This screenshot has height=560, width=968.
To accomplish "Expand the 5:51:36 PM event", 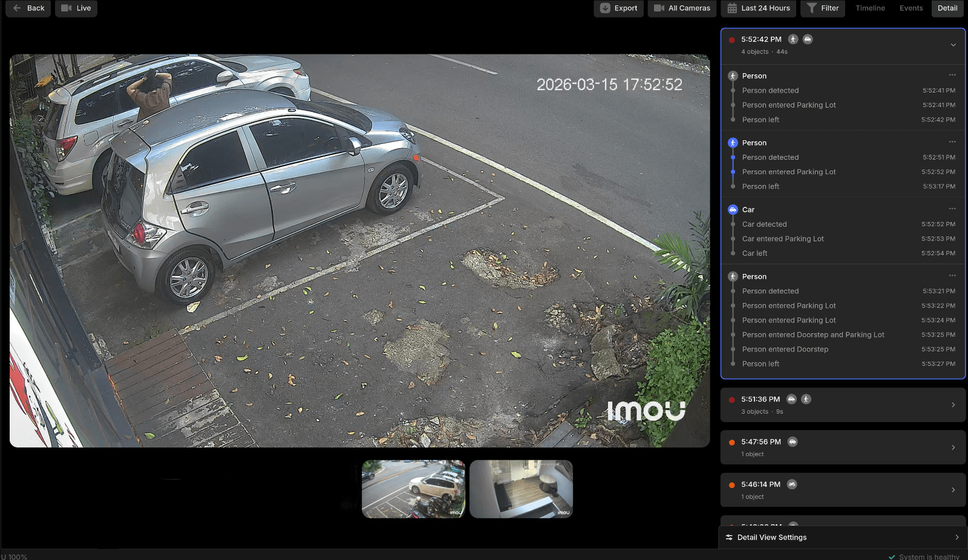I will 953,405.
